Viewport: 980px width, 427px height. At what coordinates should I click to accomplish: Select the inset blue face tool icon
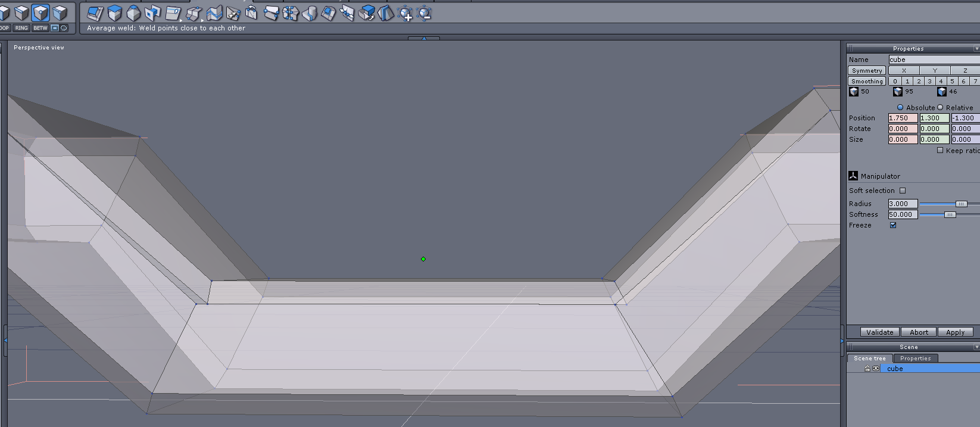(x=328, y=13)
